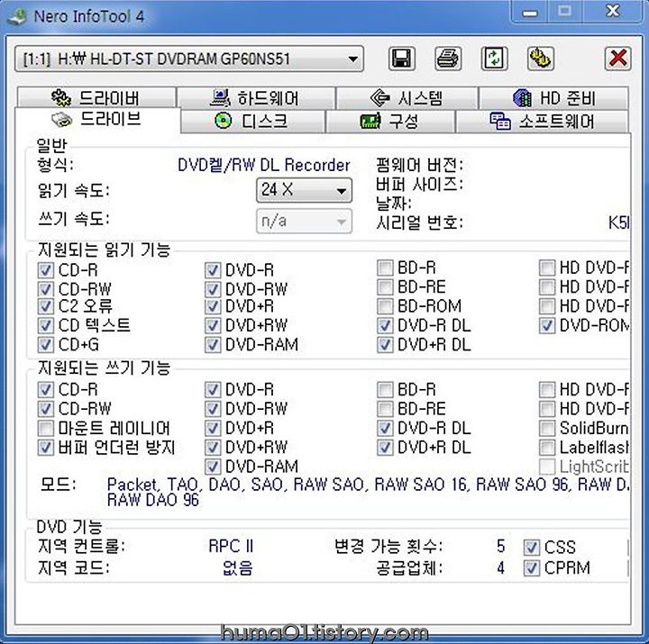Toggle the 버퍼 언더런 방지 checkbox
649x644 pixels.
46,447
